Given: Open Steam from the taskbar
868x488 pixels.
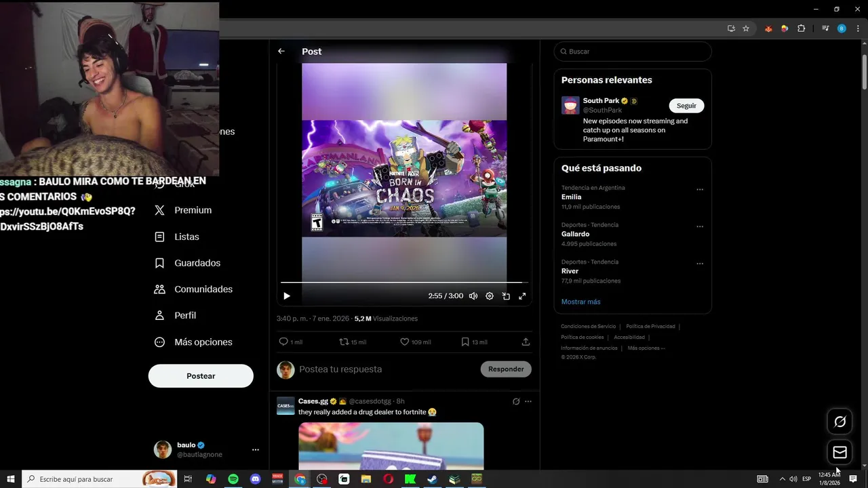Looking at the screenshot, I should point(432,479).
